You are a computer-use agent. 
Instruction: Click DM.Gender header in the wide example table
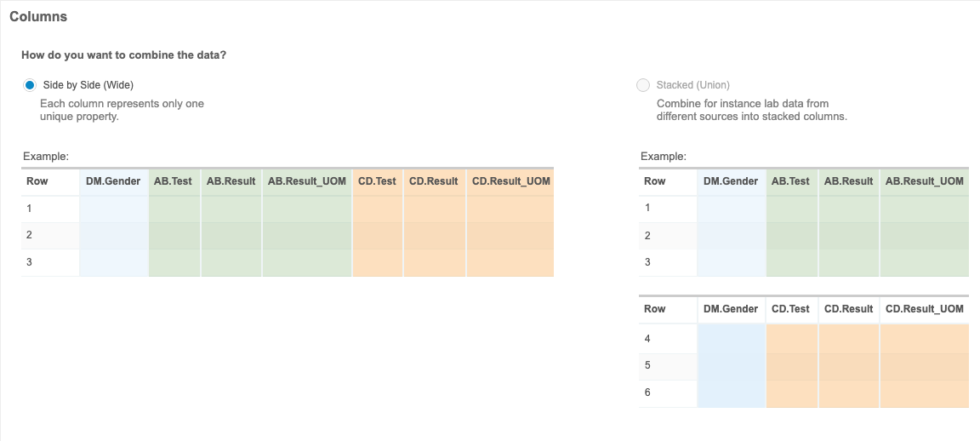[113, 181]
